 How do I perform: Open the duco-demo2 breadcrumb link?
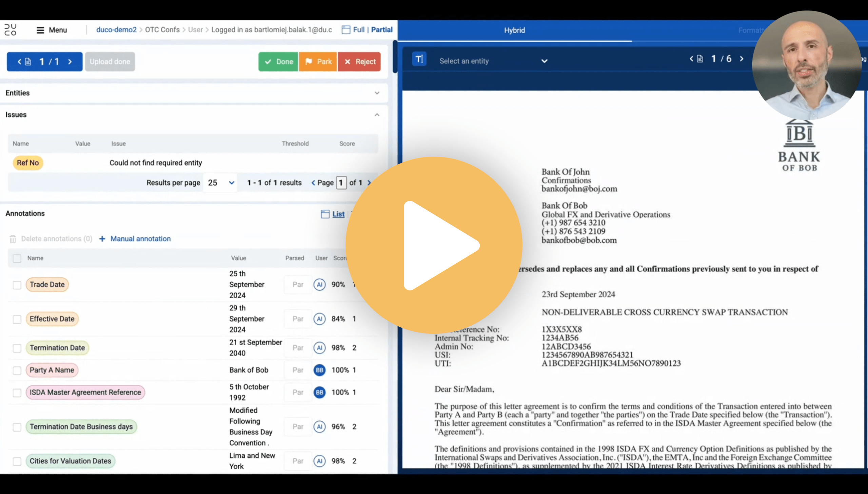(x=116, y=30)
